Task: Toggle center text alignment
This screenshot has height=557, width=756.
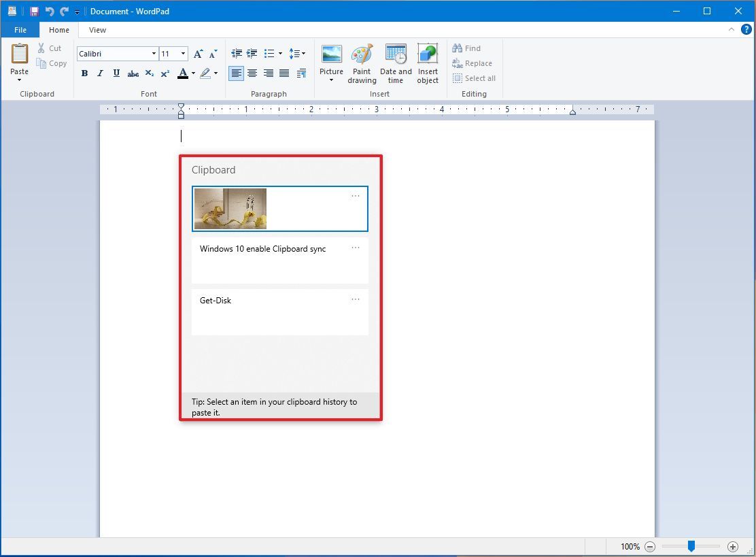Action: point(252,73)
